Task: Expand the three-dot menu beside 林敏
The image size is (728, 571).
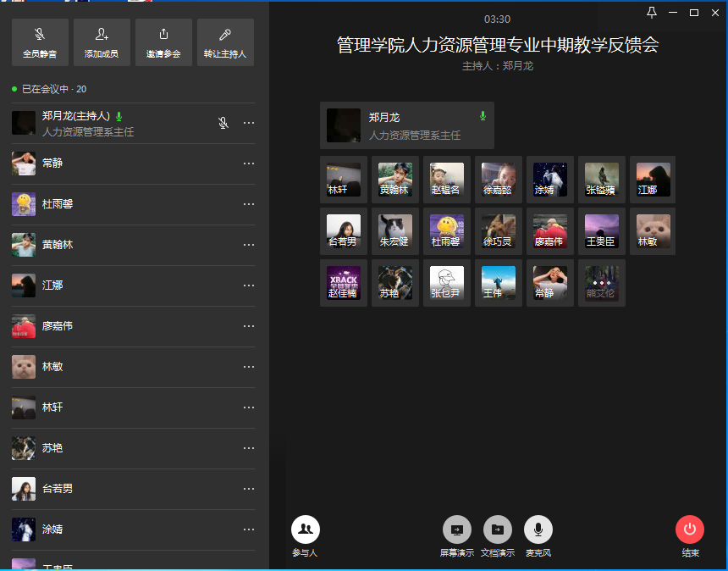Action: pos(249,367)
